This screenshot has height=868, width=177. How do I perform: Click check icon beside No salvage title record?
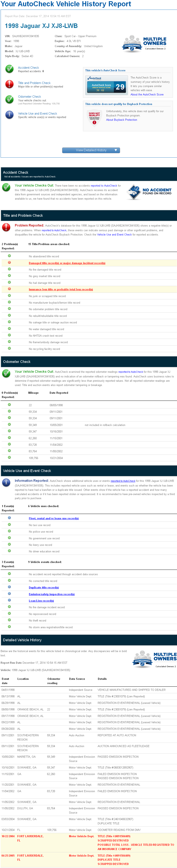pos(9,322)
